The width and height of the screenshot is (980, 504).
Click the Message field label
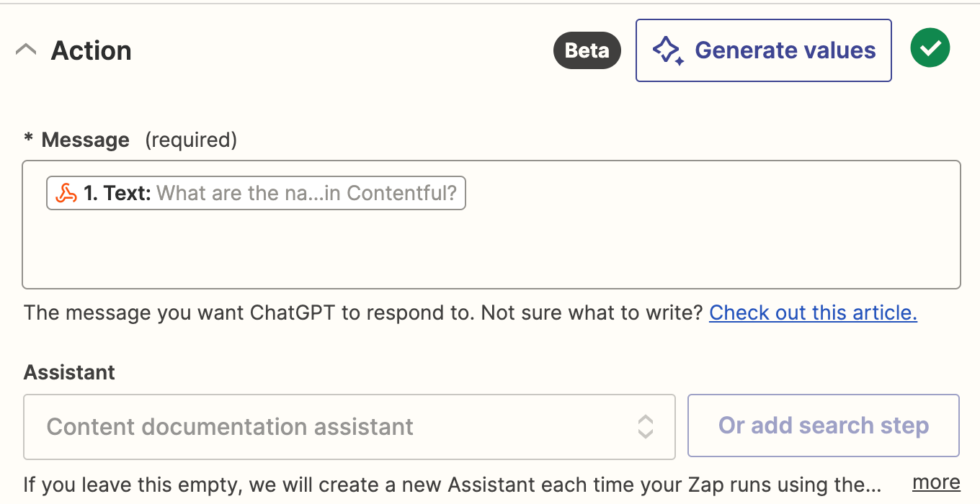85,140
